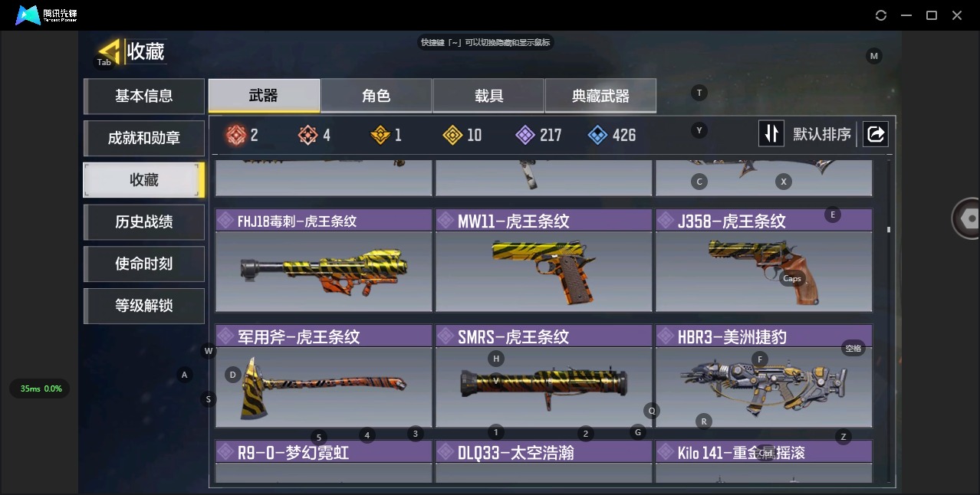Toggle the sort order arrows icon
The width and height of the screenshot is (980, 495).
[x=771, y=134]
